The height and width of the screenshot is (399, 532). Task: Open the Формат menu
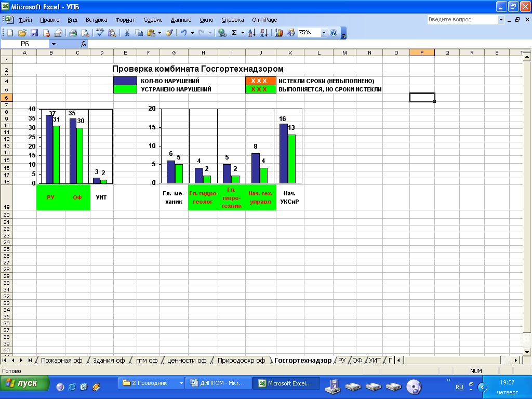pos(125,20)
